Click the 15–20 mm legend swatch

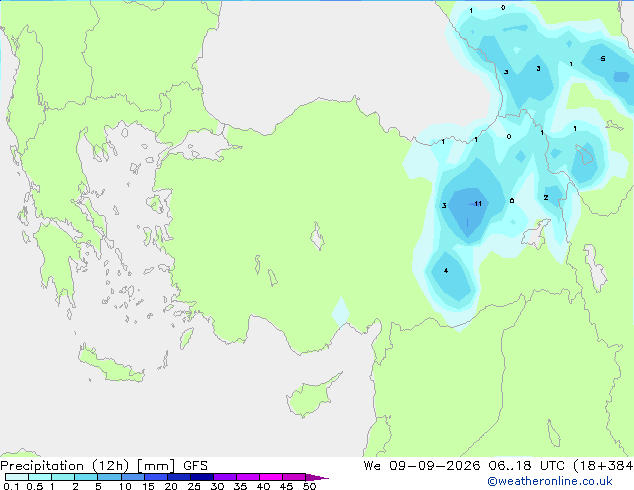tap(155, 477)
